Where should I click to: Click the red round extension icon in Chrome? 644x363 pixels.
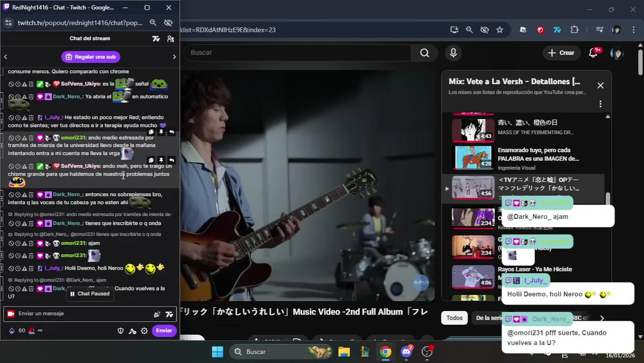(540, 30)
